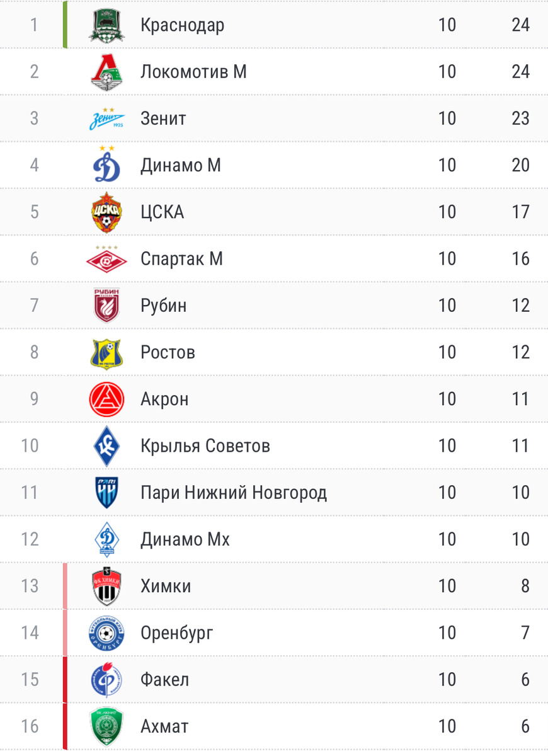Click the Pari Nizhny Novgorod crest
This screenshot has width=548, height=756.
[x=106, y=493]
